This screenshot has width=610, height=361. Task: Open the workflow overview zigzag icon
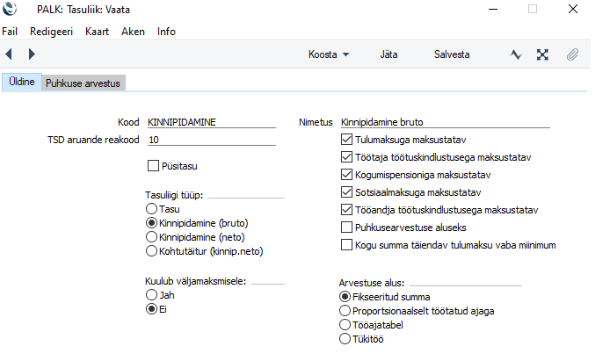pyautogui.click(x=516, y=54)
